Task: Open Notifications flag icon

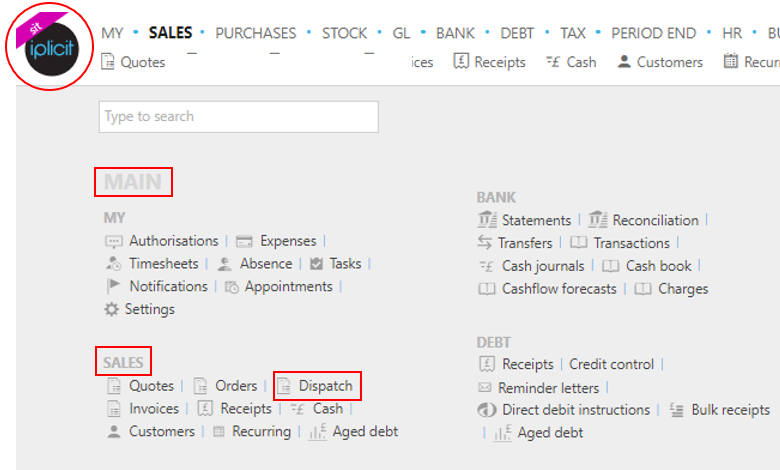Action: [x=113, y=286]
